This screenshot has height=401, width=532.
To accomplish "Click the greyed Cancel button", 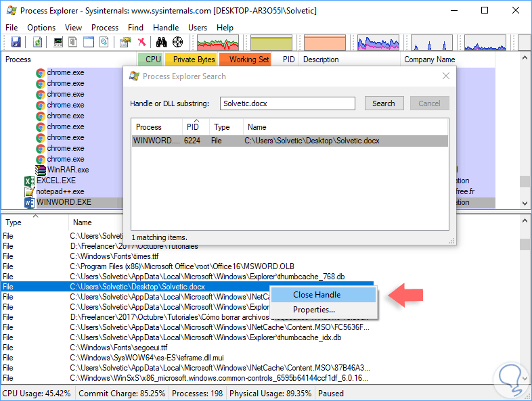I will tap(429, 103).
